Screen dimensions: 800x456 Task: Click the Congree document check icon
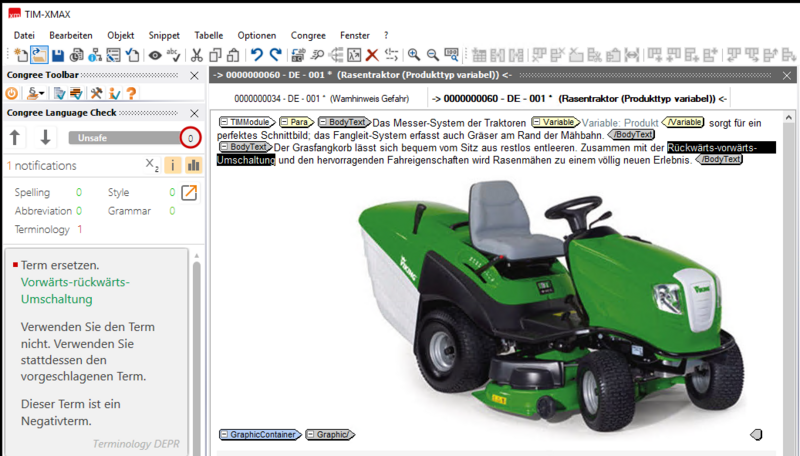[x=60, y=93]
